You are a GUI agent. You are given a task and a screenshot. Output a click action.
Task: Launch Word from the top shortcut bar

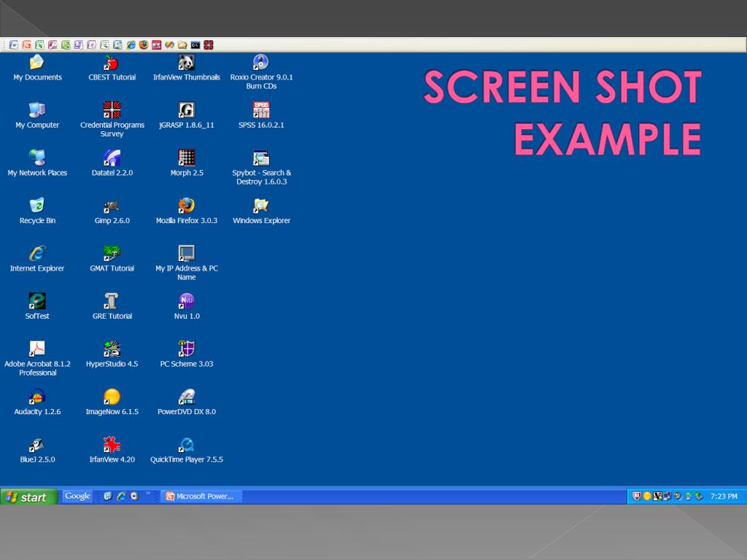pos(14,44)
